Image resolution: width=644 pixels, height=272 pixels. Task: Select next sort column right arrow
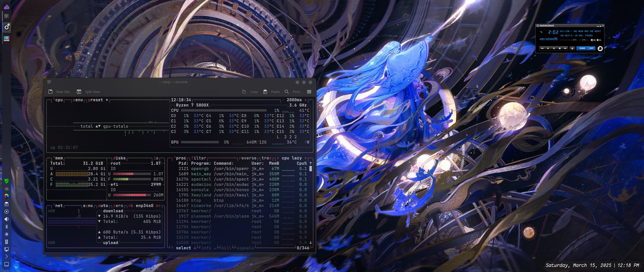[x=305, y=158]
